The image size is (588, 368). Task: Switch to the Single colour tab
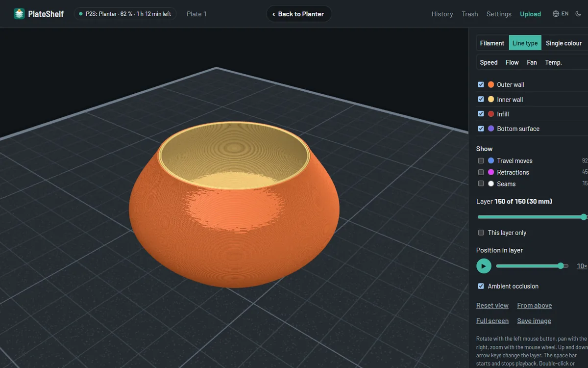(563, 43)
